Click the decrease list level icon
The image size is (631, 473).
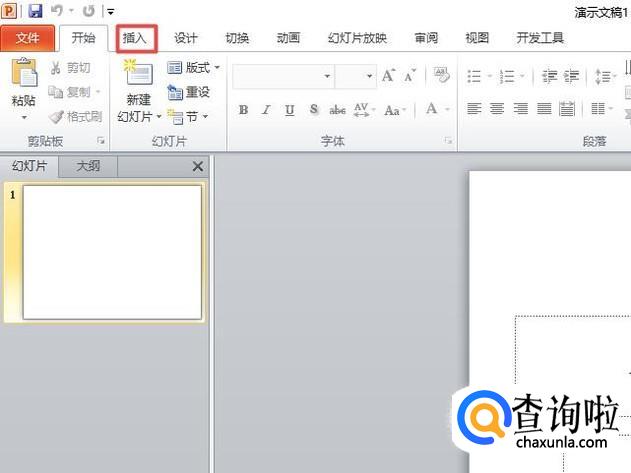(549, 76)
